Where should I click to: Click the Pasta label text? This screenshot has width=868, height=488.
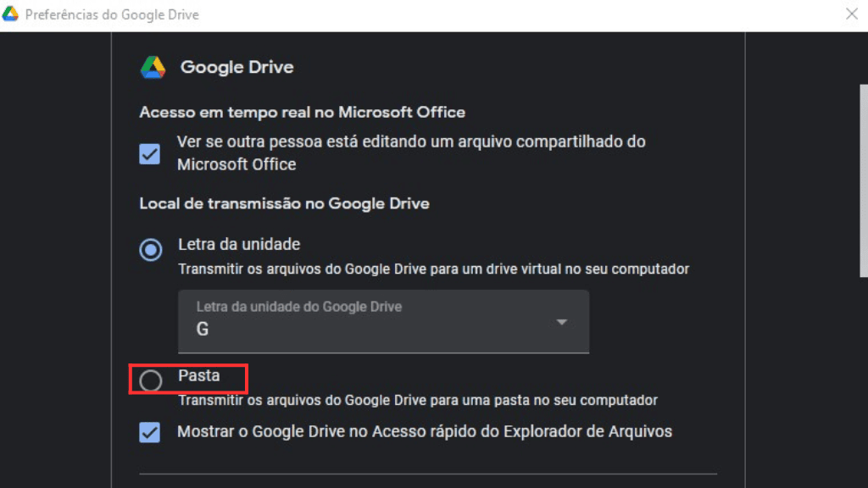(198, 377)
